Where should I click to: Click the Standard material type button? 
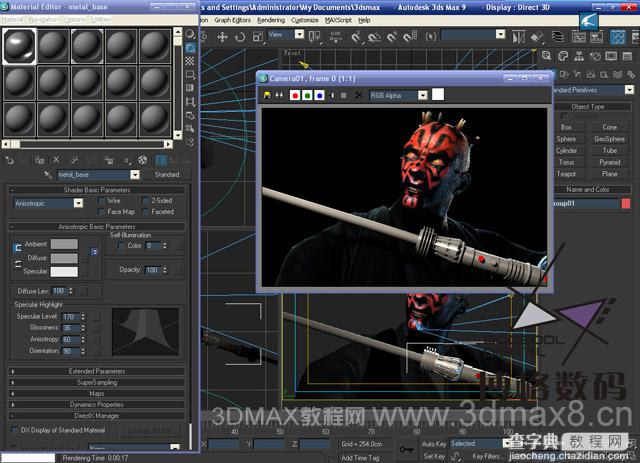(167, 174)
